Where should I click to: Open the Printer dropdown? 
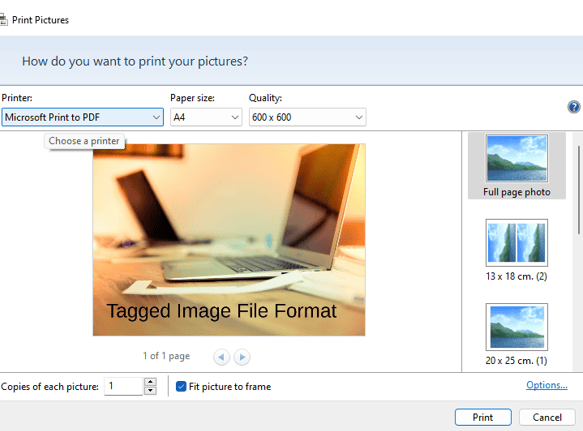coord(83,117)
